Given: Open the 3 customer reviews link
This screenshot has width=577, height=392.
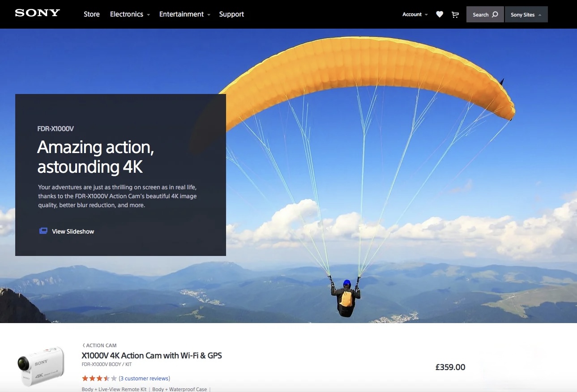Looking at the screenshot, I should coord(144,378).
